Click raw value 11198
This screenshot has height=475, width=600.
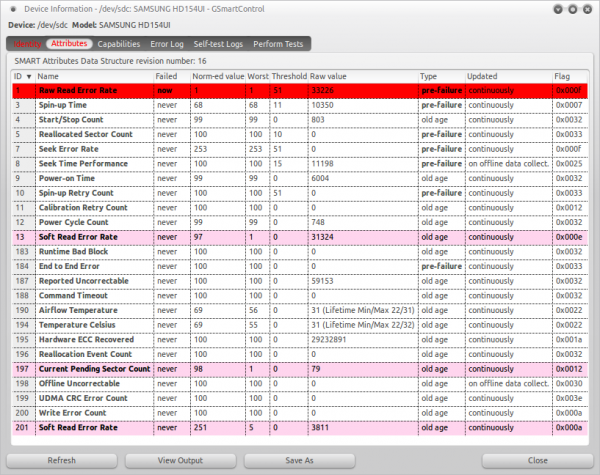point(322,164)
